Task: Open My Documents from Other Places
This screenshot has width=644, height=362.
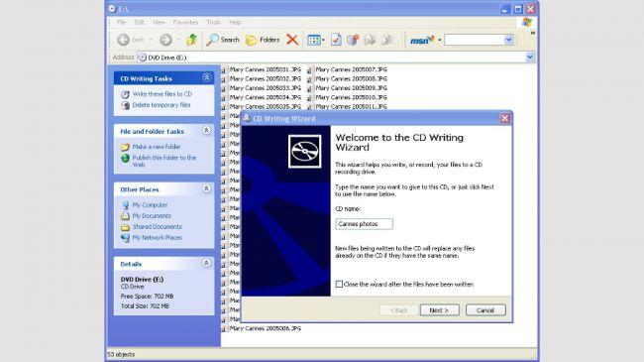Action: coord(152,216)
